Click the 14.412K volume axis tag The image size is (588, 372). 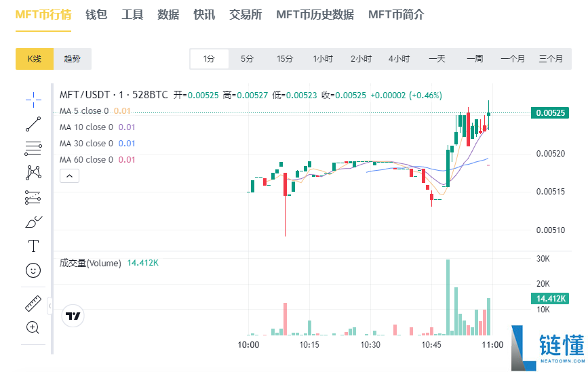[550, 299]
